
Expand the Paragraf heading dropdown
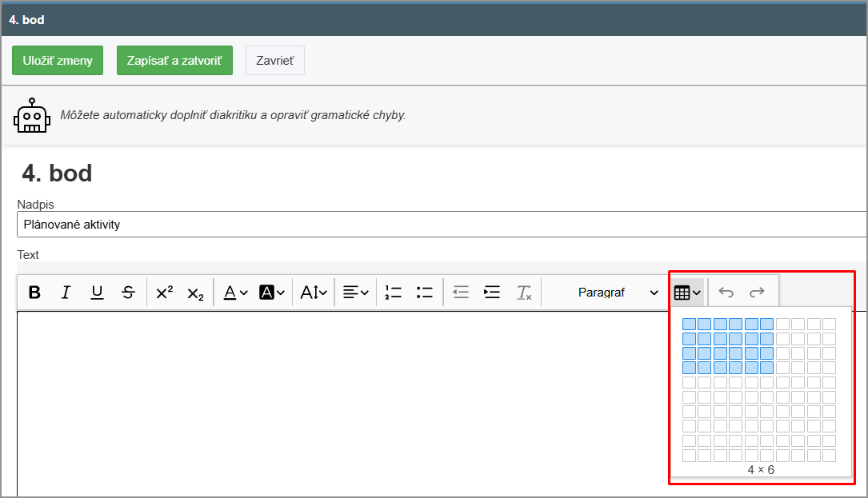point(618,293)
